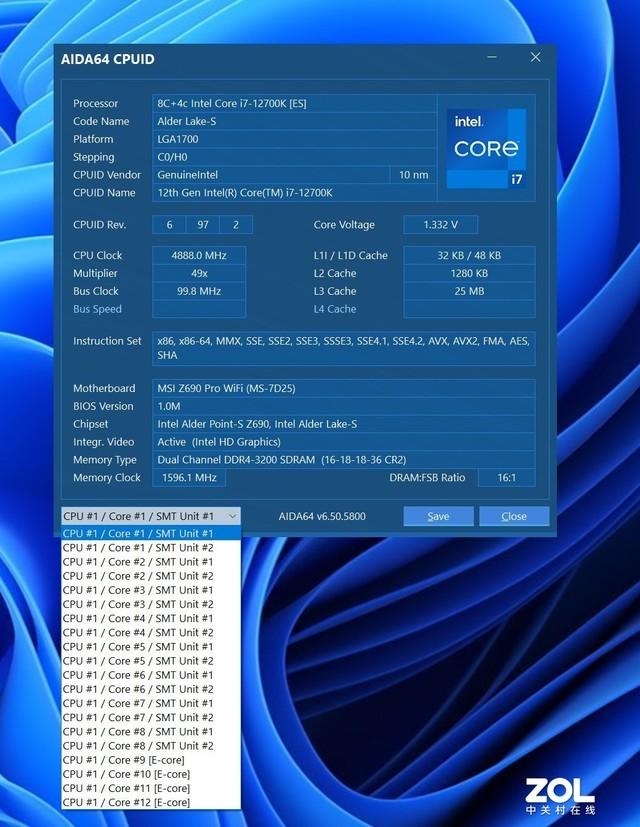Choose CPU #1 / Core #4 / SMT Unit #1
This screenshot has height=827, width=640.
pyautogui.click(x=151, y=618)
